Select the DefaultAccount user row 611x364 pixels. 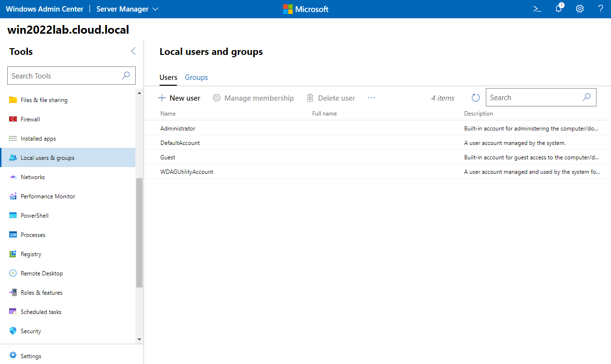377,143
